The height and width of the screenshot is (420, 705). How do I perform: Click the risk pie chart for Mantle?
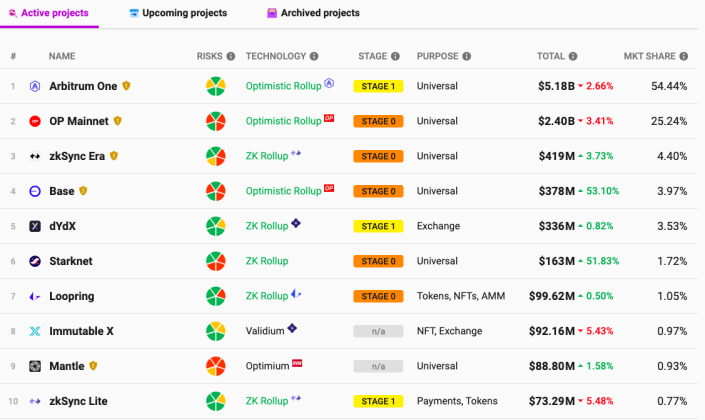(x=216, y=366)
